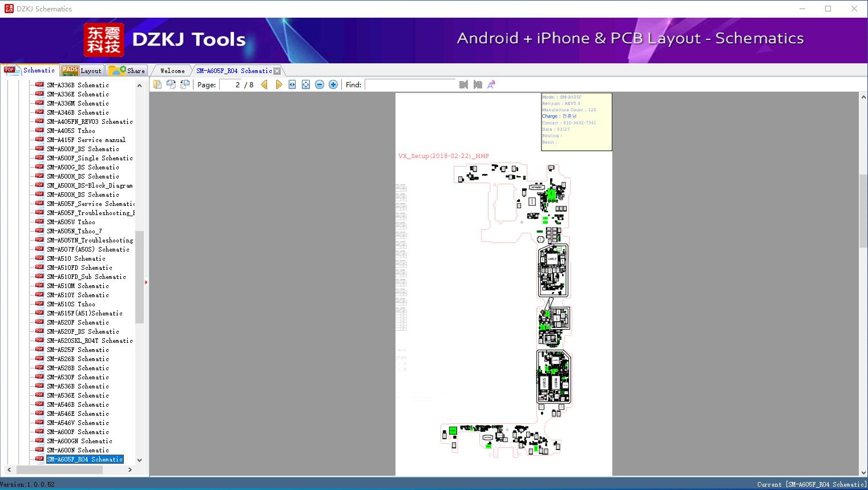Click the PDF icon beside SM-A536B Schematic
This screenshot has height=490, width=868.
click(x=39, y=386)
